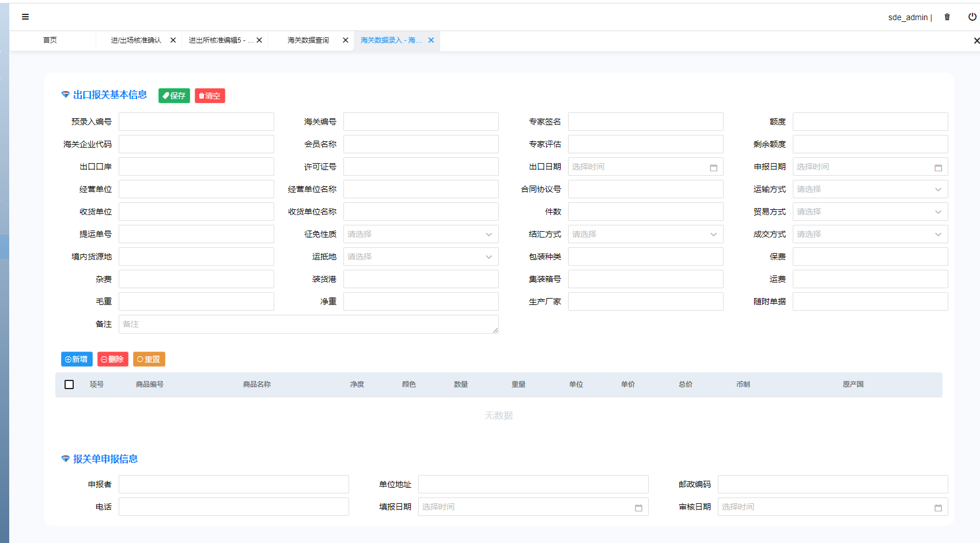Focus the 额度 input field

pos(870,122)
